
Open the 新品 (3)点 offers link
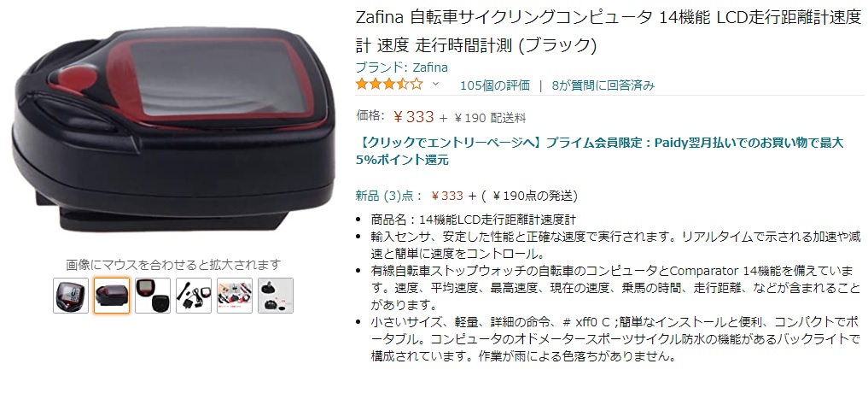coord(389,196)
